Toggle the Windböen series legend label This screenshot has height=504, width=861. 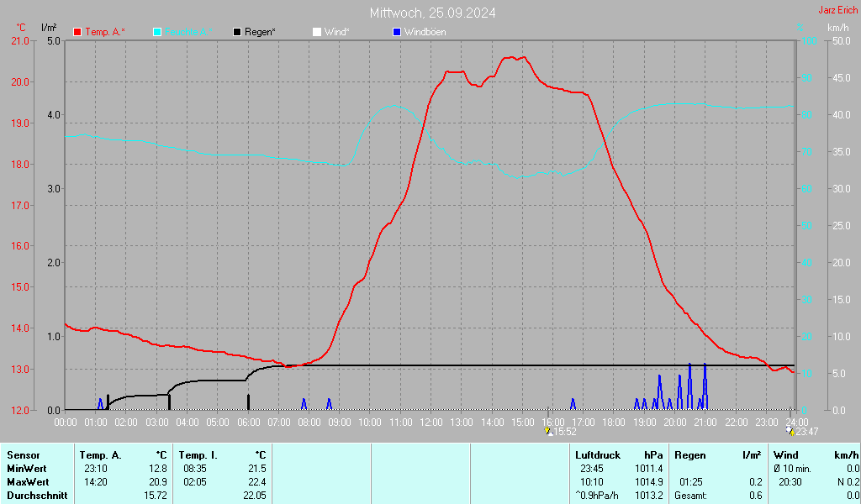pyautogui.click(x=425, y=32)
